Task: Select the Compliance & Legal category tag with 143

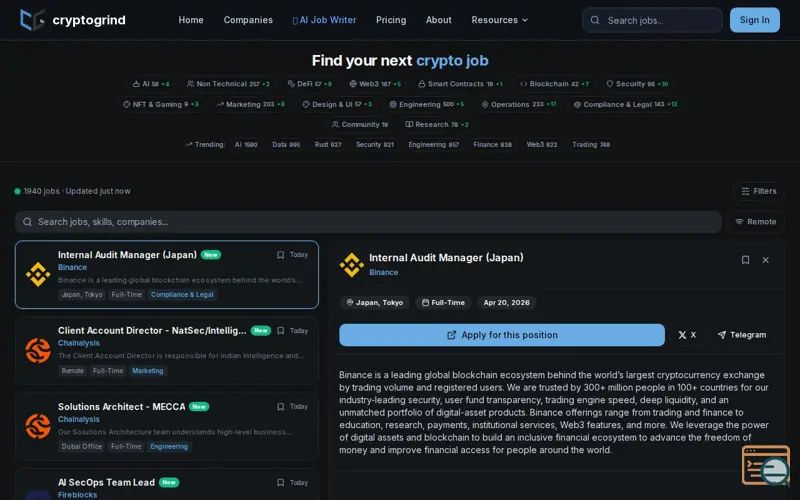Action: point(626,104)
